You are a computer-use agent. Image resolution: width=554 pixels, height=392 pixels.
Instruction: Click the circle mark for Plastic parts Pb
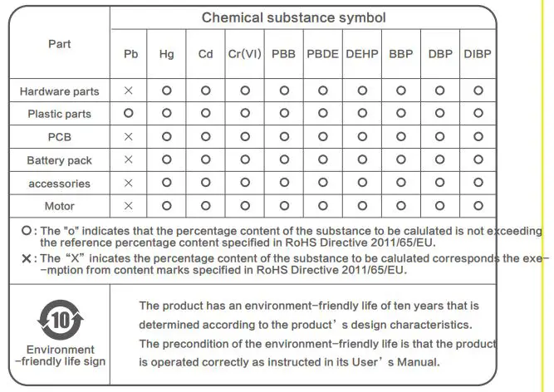tap(129, 112)
